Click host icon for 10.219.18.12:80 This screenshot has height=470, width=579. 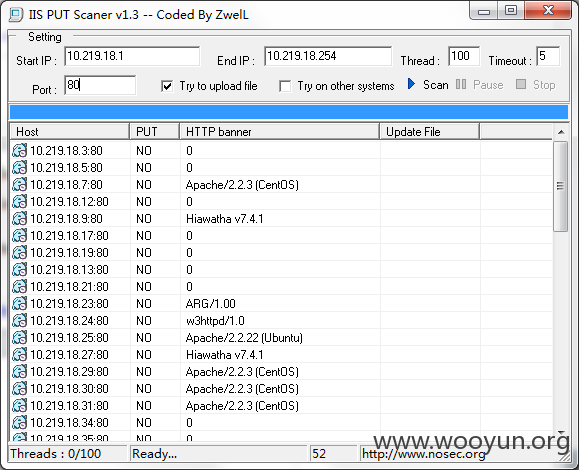click(20, 202)
